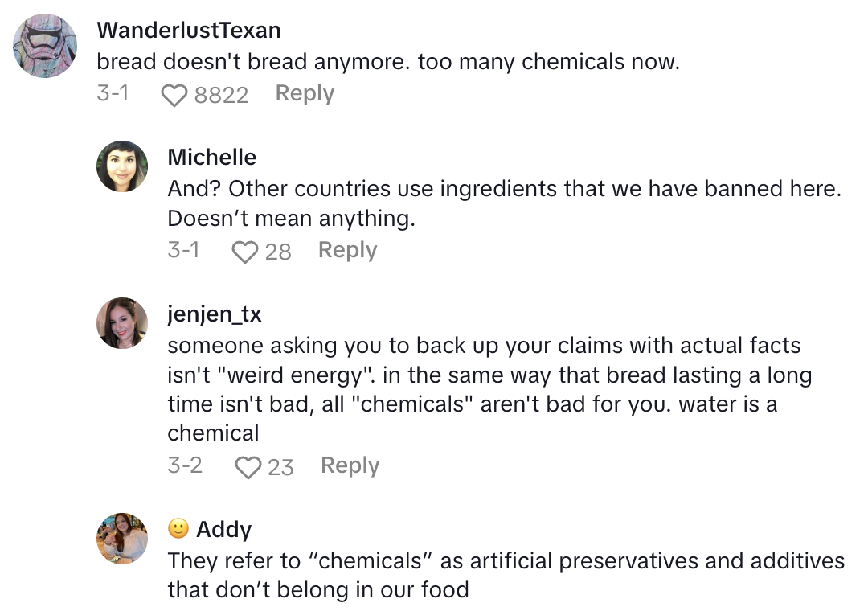Click Addy's profile picture
Screen dimensions: 868x611
tap(122, 539)
